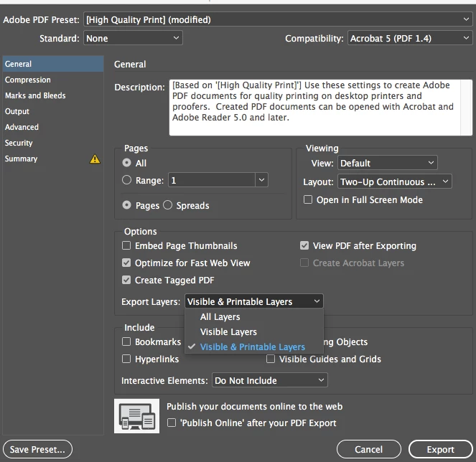View the Summary section
The width and height of the screenshot is (476, 462).
53,159
